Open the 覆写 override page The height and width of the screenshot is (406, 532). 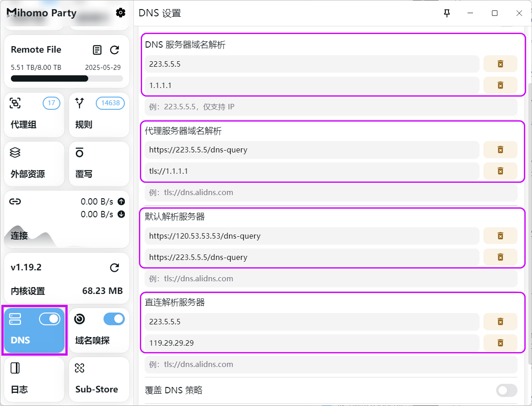(x=99, y=164)
